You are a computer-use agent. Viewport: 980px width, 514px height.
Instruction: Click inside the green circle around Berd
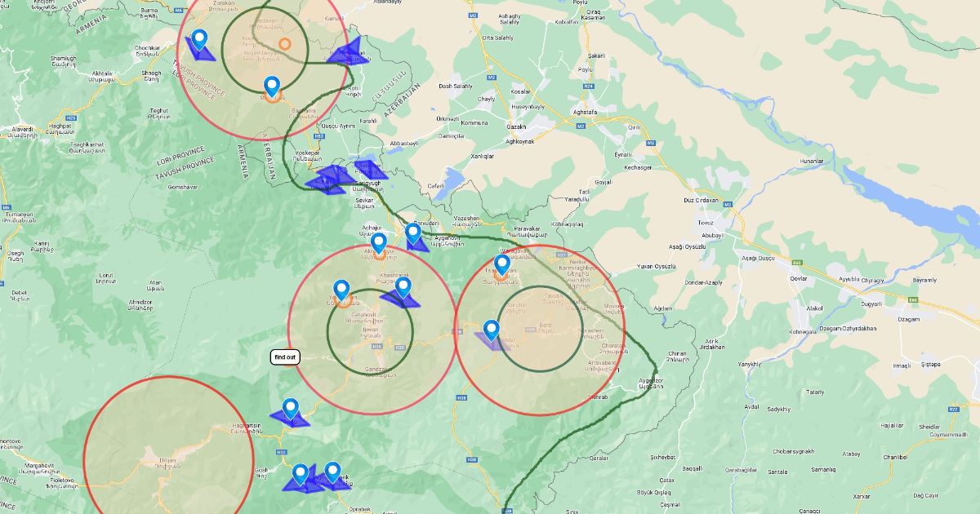pyautogui.click(x=540, y=329)
